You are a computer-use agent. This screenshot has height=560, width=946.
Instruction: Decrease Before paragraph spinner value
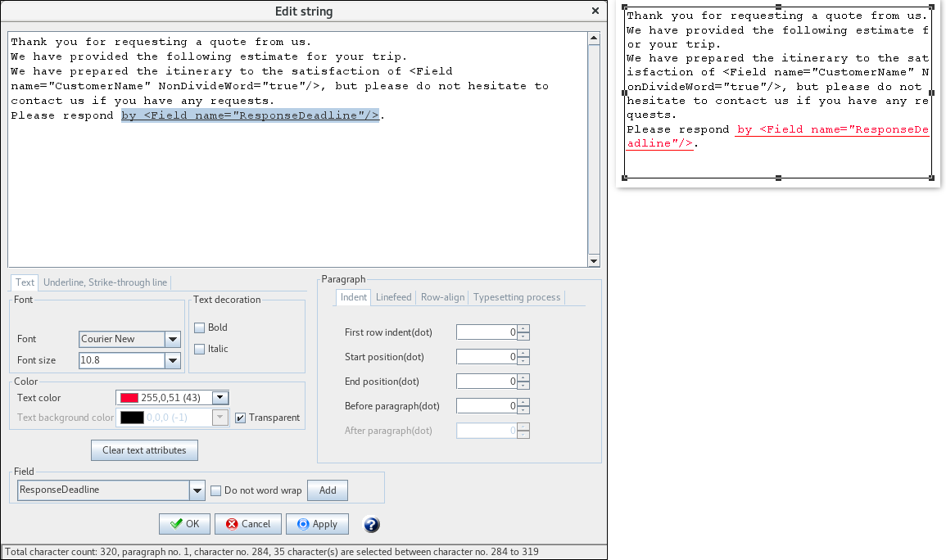tap(523, 409)
